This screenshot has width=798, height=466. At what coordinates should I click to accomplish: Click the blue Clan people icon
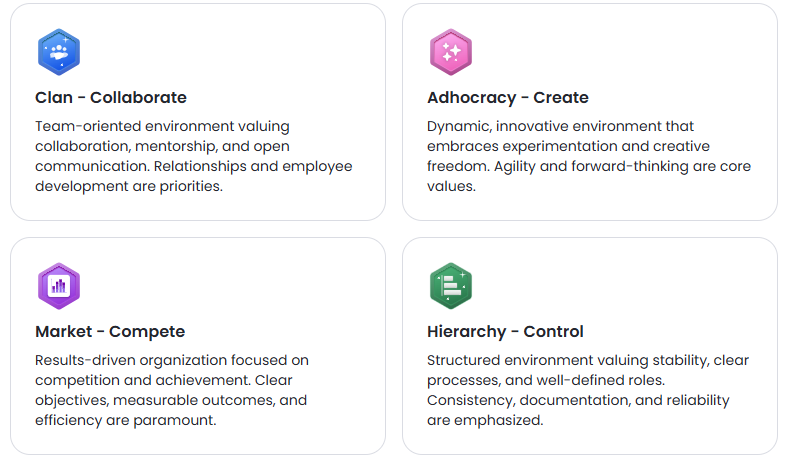click(x=58, y=53)
